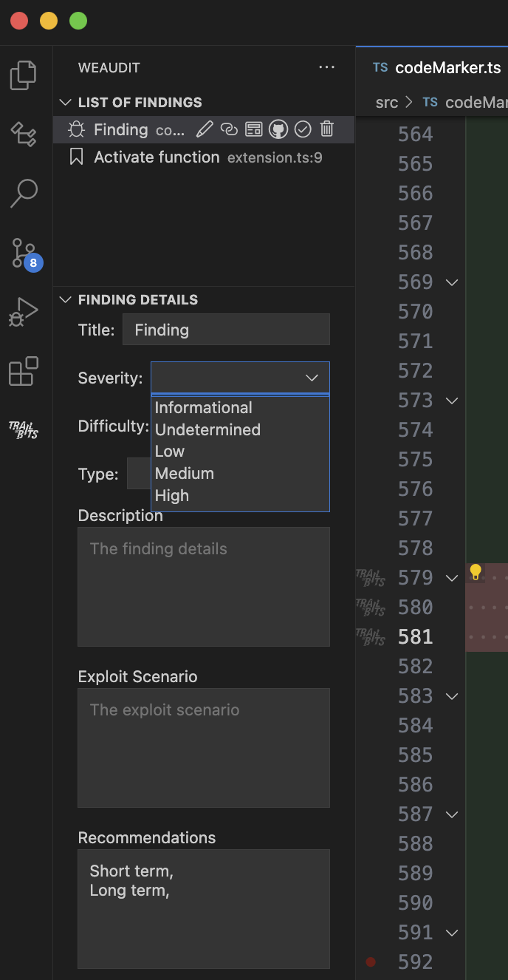Click the Severity dropdown arrow

(x=312, y=378)
